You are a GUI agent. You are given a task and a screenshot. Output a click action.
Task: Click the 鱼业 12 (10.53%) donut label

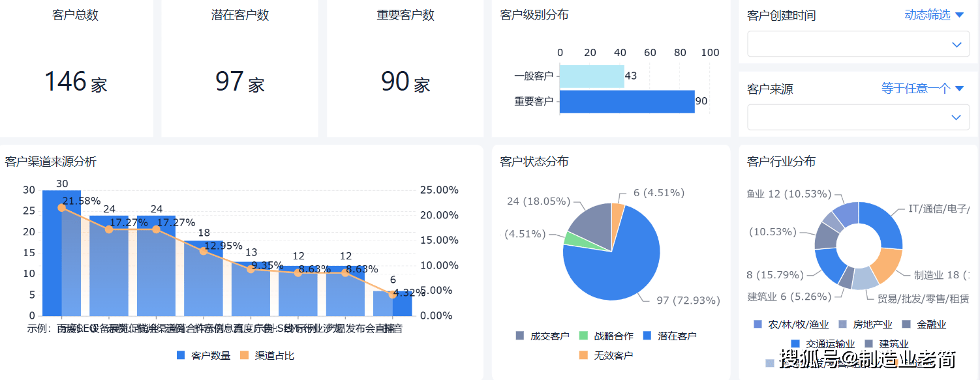pyautogui.click(x=789, y=194)
